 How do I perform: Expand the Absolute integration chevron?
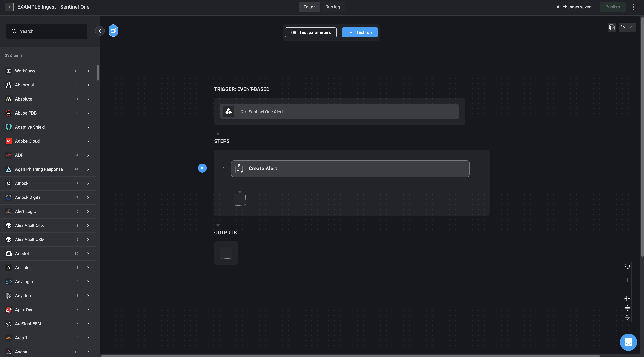coord(88,99)
